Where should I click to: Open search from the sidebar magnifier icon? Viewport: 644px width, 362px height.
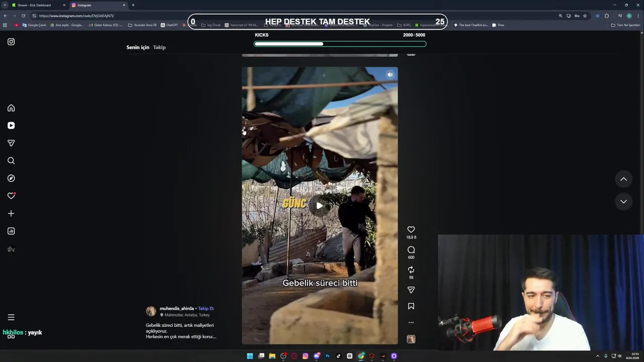pyautogui.click(x=11, y=161)
